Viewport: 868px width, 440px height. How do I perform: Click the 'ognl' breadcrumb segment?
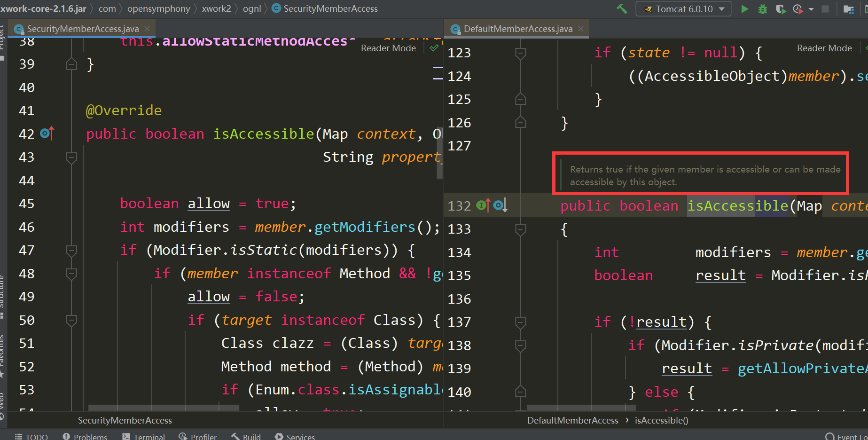coord(252,8)
